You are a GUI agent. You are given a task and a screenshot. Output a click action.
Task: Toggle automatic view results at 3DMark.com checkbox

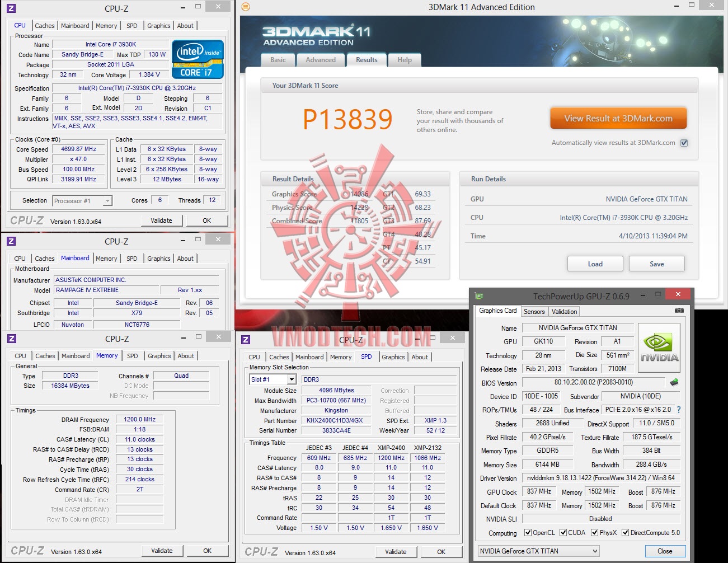(684, 143)
